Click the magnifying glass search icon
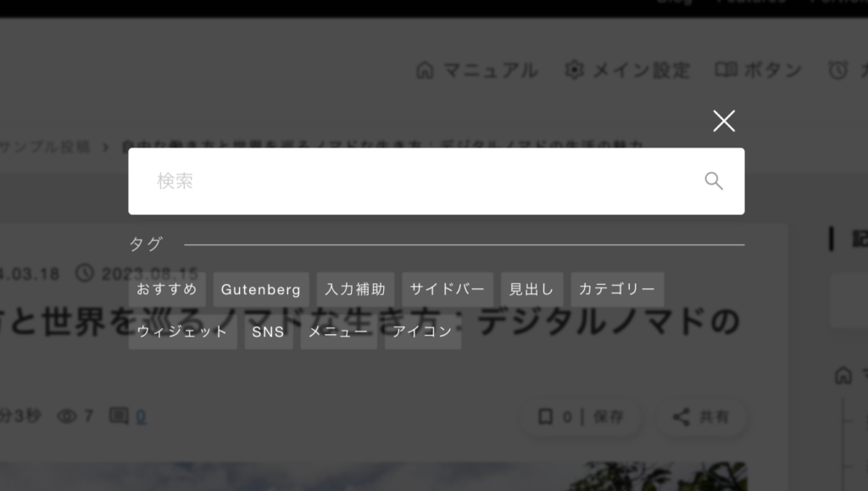Image resolution: width=868 pixels, height=491 pixels. pyautogui.click(x=714, y=181)
